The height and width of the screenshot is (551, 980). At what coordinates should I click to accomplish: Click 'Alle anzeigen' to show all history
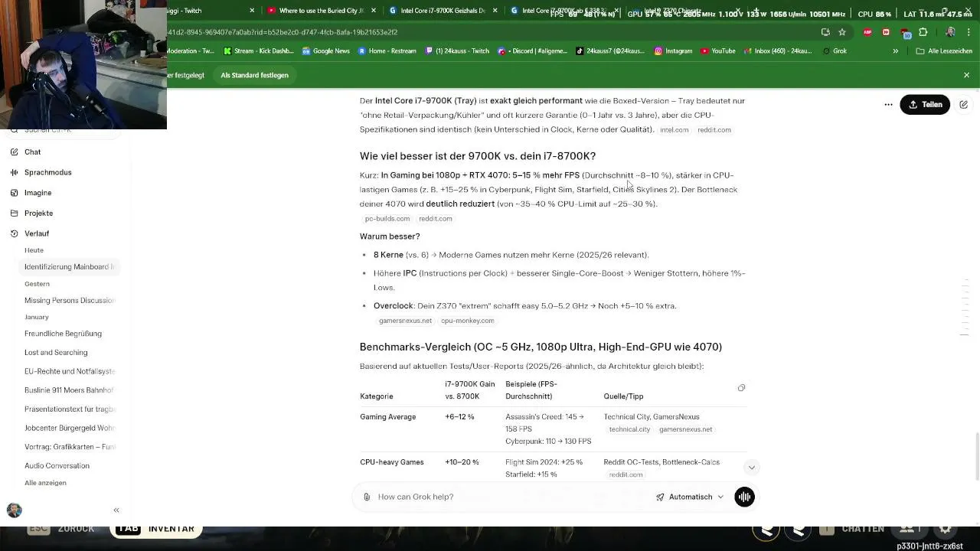point(45,483)
